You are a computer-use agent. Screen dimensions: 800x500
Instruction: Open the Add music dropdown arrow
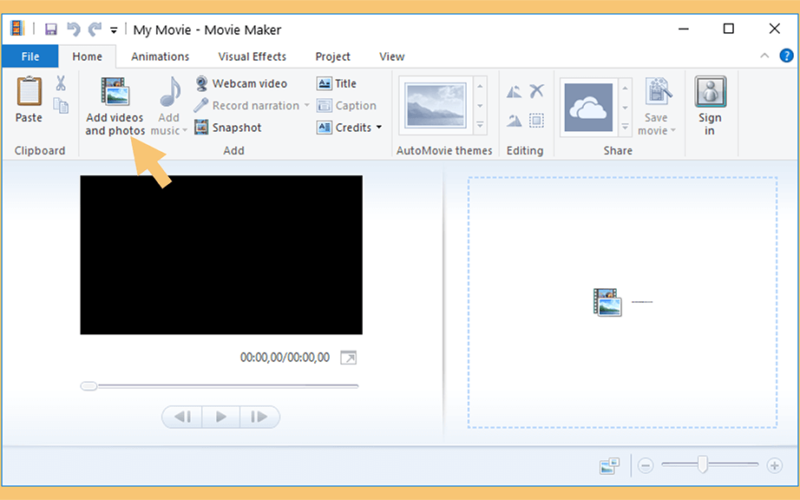pos(185,131)
